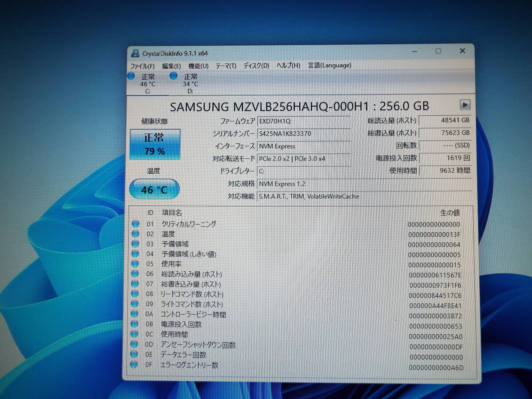Click the status circle for ID 05 使用率
Screen dimensions: 532x399
pos(135,264)
